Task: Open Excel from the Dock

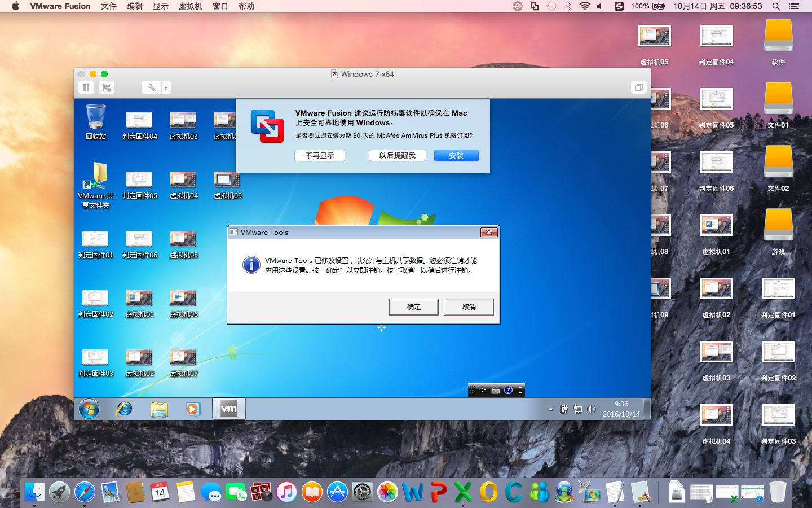Action: point(463,492)
